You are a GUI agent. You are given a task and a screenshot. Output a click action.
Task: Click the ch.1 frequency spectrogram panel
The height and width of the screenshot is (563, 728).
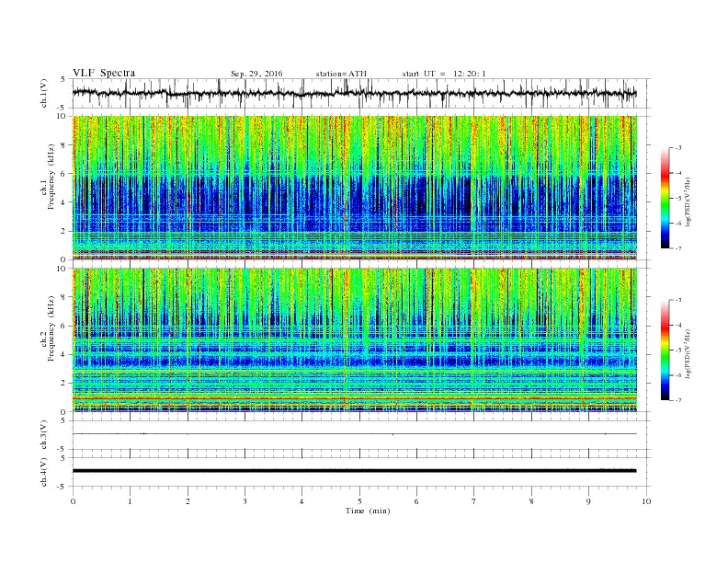click(x=355, y=188)
